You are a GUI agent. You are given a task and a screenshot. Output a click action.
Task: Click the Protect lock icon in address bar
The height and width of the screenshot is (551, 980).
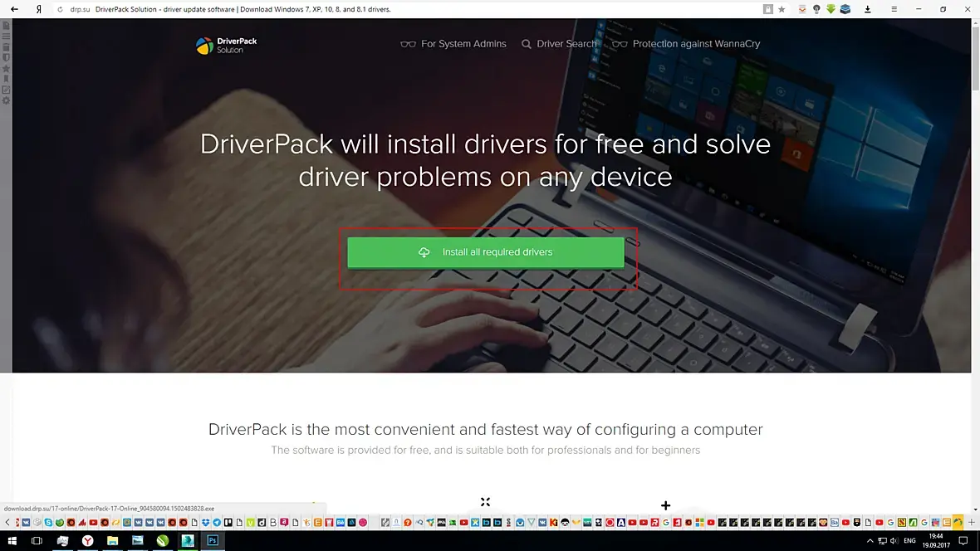pos(768,9)
